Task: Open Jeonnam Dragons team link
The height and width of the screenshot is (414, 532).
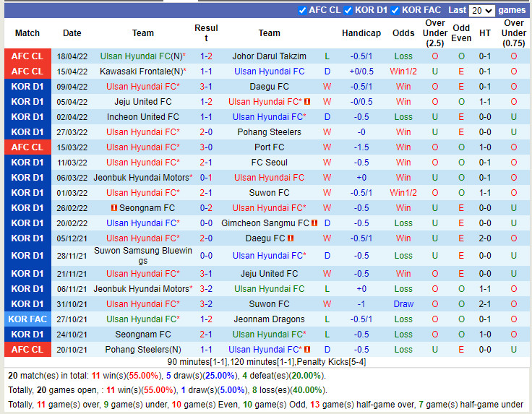Action: (269, 319)
